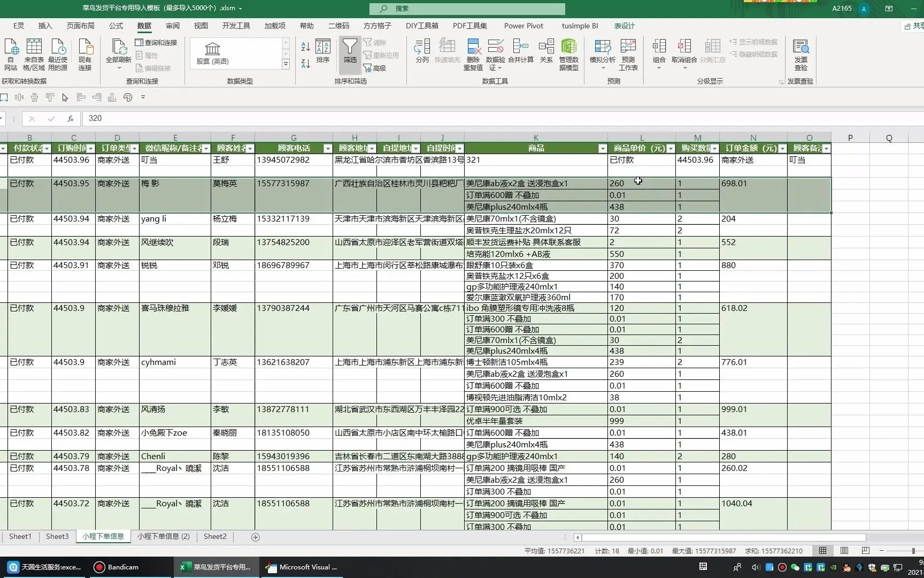924x578 pixels.
Task: Click Forecast Sheet (预测工作表) icon
Action: tap(628, 55)
